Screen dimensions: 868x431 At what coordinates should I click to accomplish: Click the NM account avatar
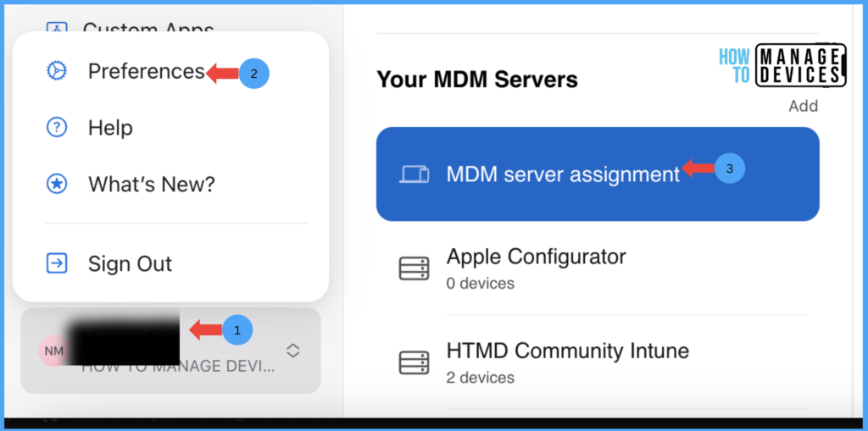tap(53, 351)
